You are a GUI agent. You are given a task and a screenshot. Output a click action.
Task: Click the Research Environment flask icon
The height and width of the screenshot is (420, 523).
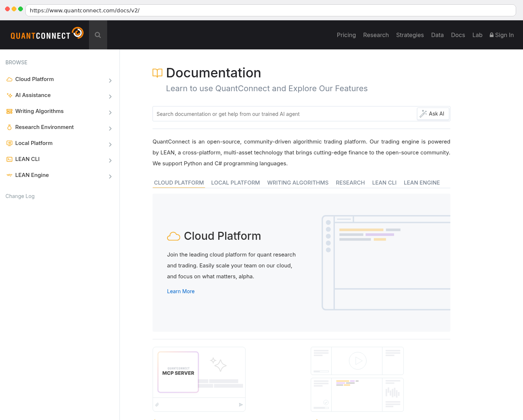pos(9,127)
